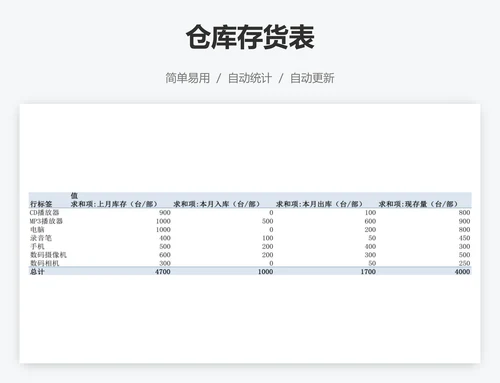The height and width of the screenshot is (383, 500).
Task: Select CD播放器 上月库存 value 900
Action: [165, 213]
